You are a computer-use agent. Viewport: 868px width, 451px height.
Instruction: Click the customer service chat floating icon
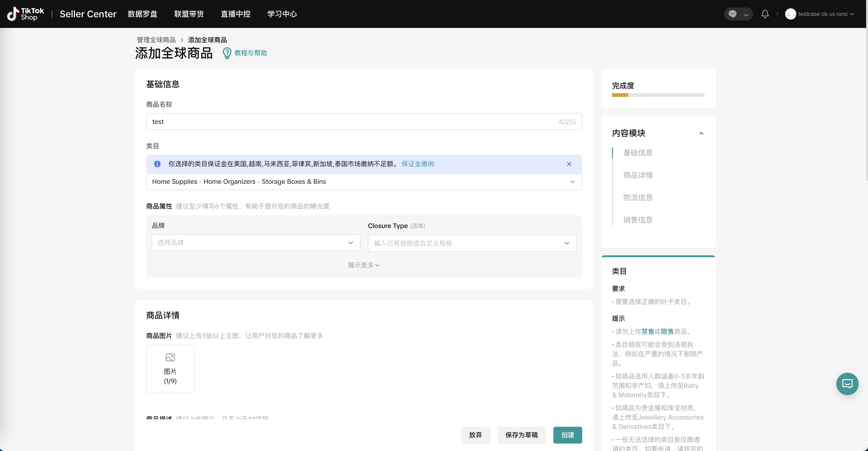point(847,384)
